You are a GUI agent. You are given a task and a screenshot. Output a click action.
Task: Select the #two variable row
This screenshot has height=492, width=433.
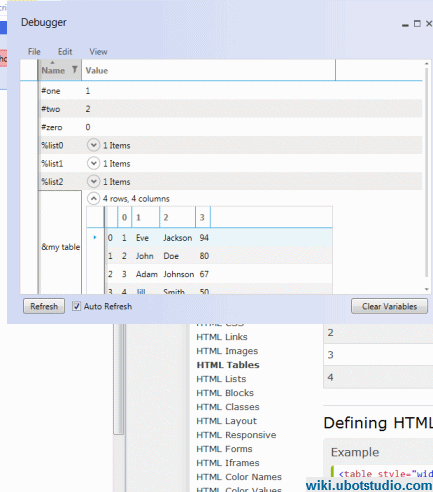coord(230,109)
